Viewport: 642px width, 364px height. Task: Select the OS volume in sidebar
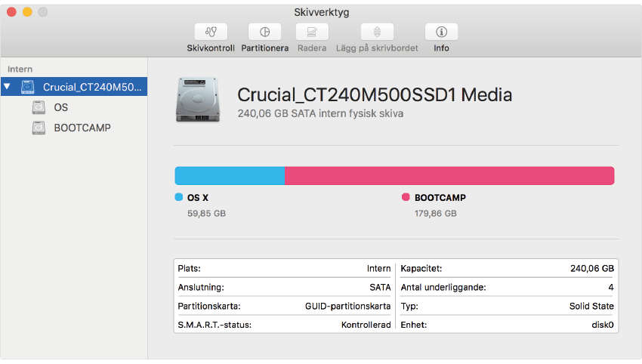61,107
